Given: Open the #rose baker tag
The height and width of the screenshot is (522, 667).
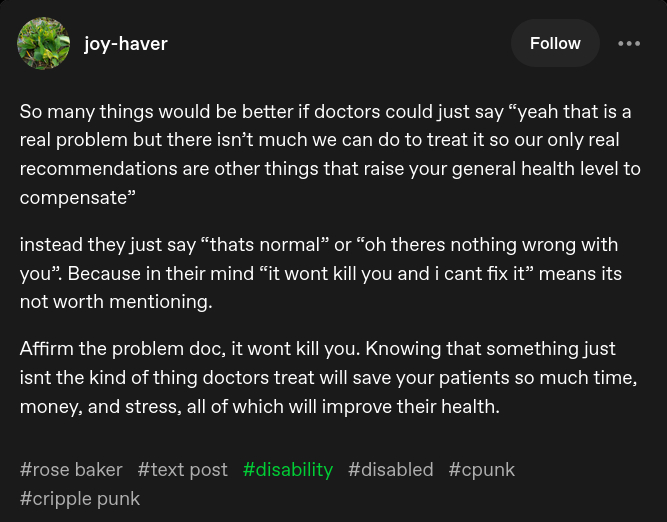Looking at the screenshot, I should tap(71, 469).
